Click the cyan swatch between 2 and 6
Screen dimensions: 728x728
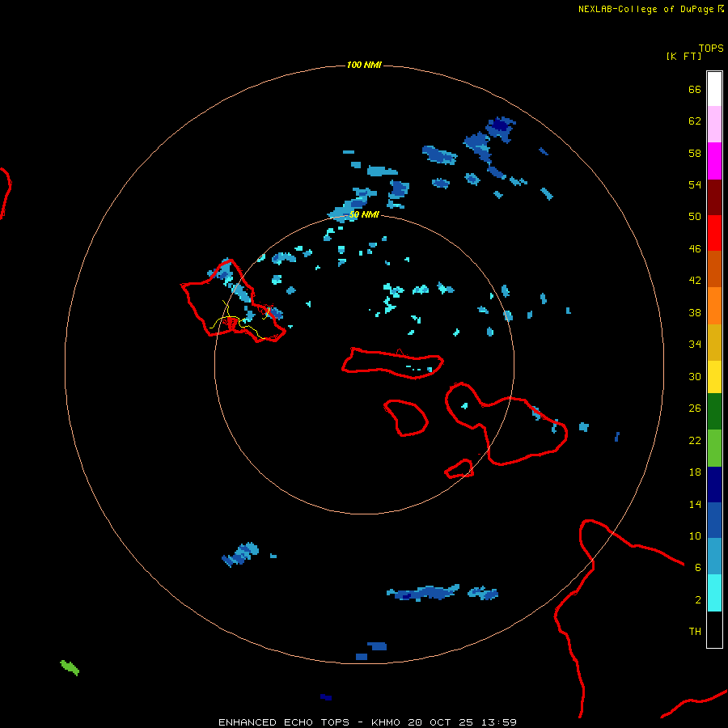pos(714,593)
